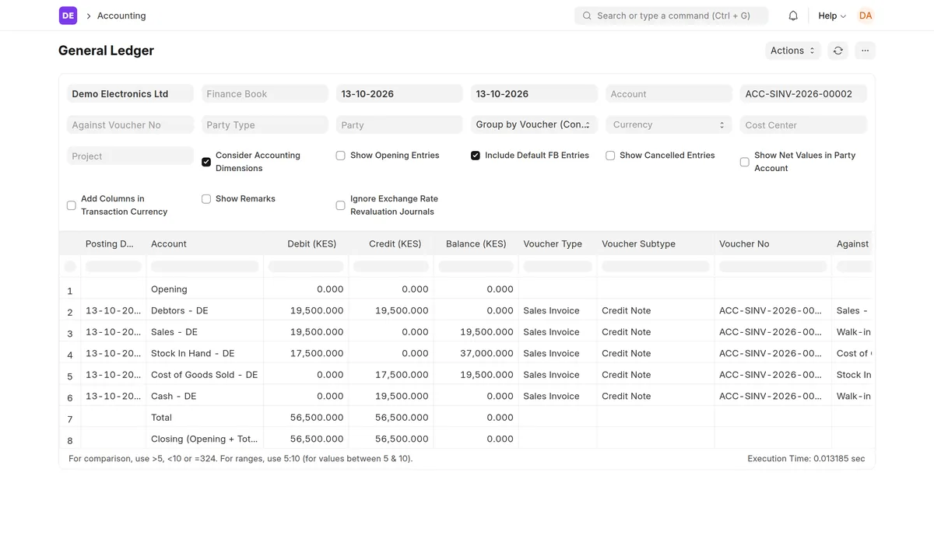Image resolution: width=934 pixels, height=560 pixels.
Task: Click the Cost Center field
Action: coord(803,124)
